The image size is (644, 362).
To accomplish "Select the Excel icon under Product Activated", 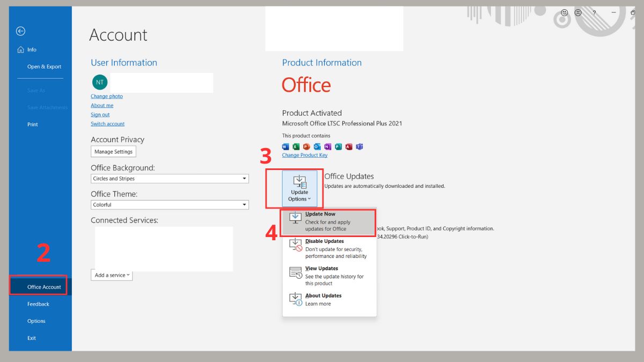I will point(296,146).
